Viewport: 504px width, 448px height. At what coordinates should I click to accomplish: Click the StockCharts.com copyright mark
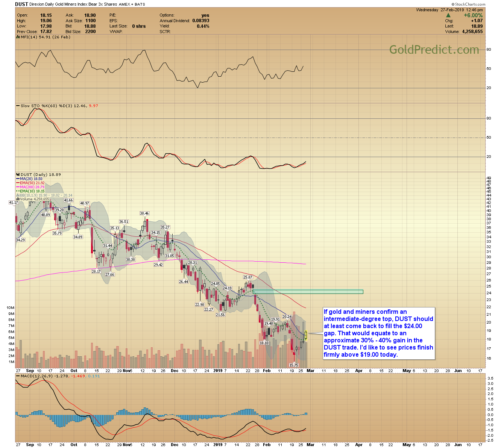[x=467, y=5]
